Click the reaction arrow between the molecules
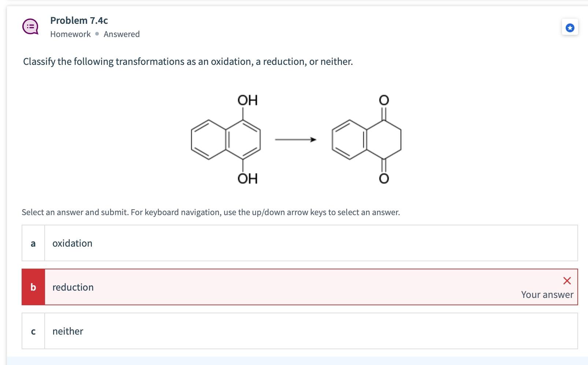 [295, 139]
